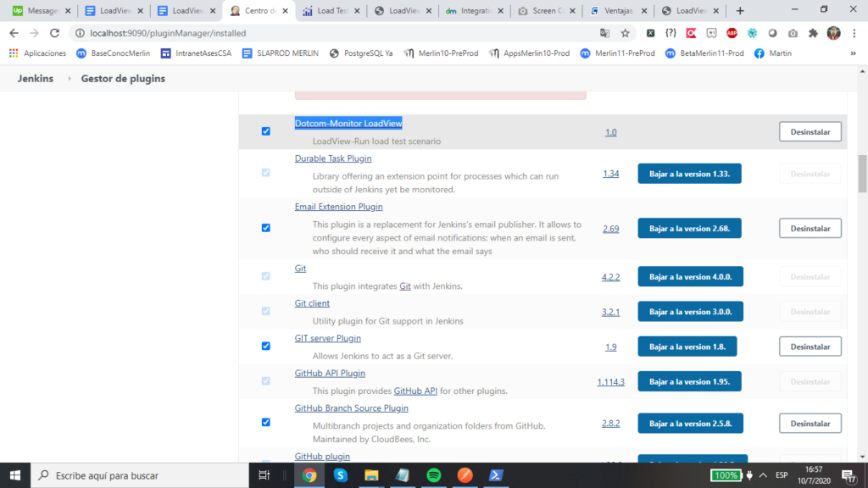Open the Extensions puzzle piece menu
This screenshot has width=868, height=488.
click(x=813, y=33)
